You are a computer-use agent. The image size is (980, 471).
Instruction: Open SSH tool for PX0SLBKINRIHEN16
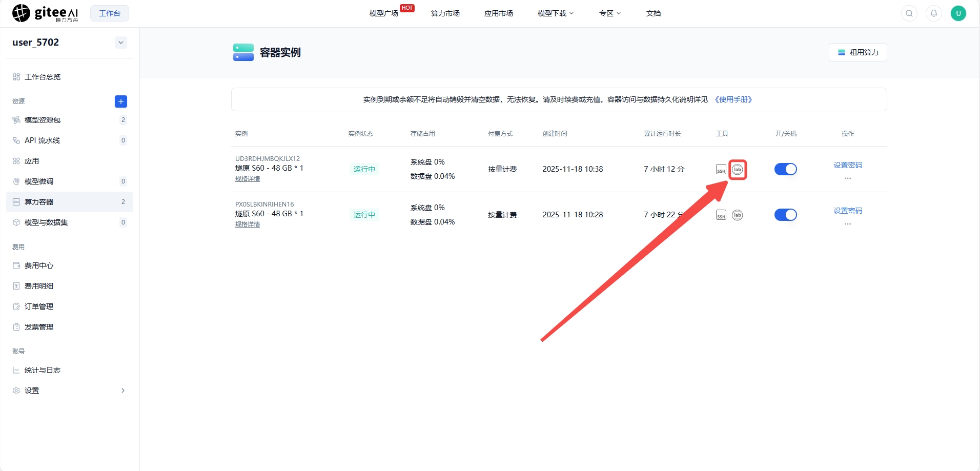[721, 215]
